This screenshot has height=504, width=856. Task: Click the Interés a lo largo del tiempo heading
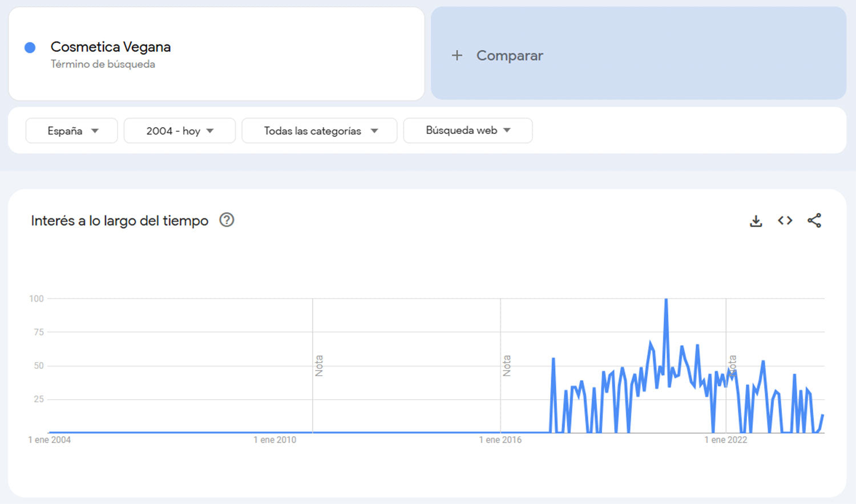[x=120, y=221]
